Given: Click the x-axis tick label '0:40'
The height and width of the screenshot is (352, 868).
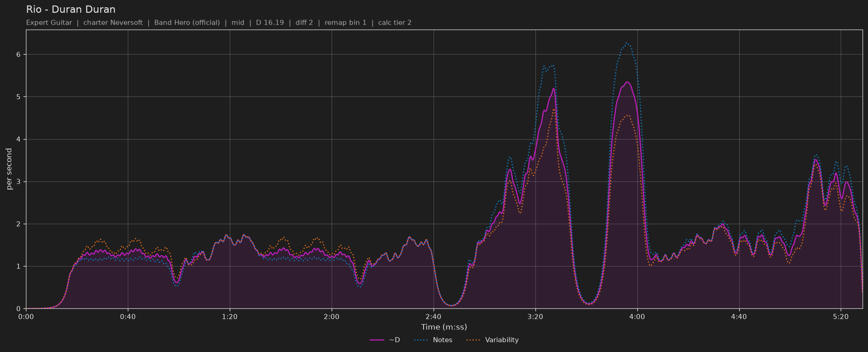Looking at the screenshot, I should (128, 317).
